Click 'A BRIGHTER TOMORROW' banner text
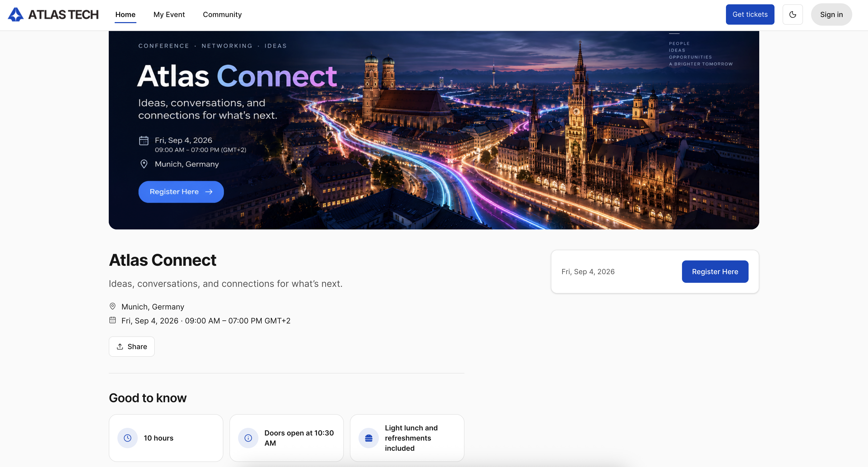Image resolution: width=868 pixels, height=467 pixels. (x=701, y=64)
